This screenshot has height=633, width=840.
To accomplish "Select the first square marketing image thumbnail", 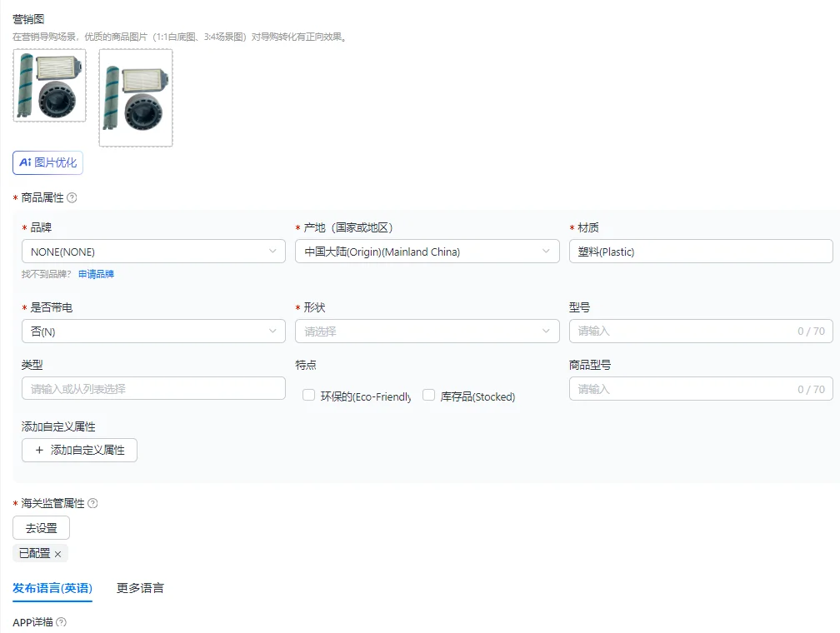I will (x=49, y=86).
